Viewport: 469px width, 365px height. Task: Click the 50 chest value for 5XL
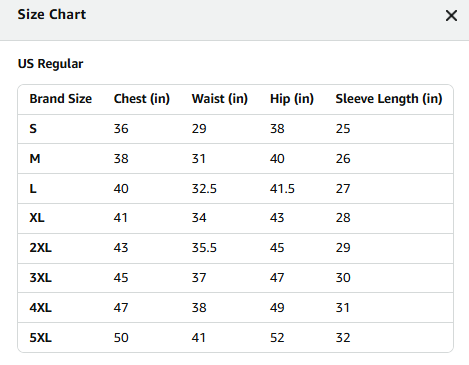121,338
